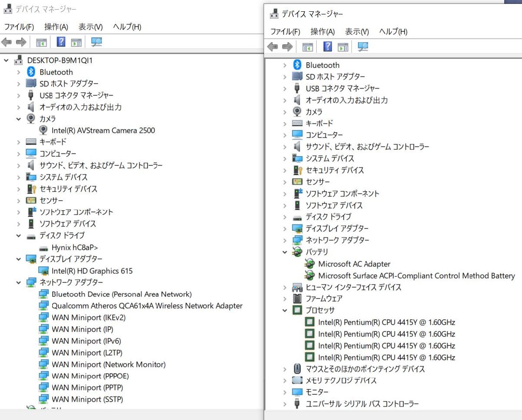Click Forward arrow in left window toolbar
Image resolution: width=522 pixels, height=420 pixels.
coord(21,42)
